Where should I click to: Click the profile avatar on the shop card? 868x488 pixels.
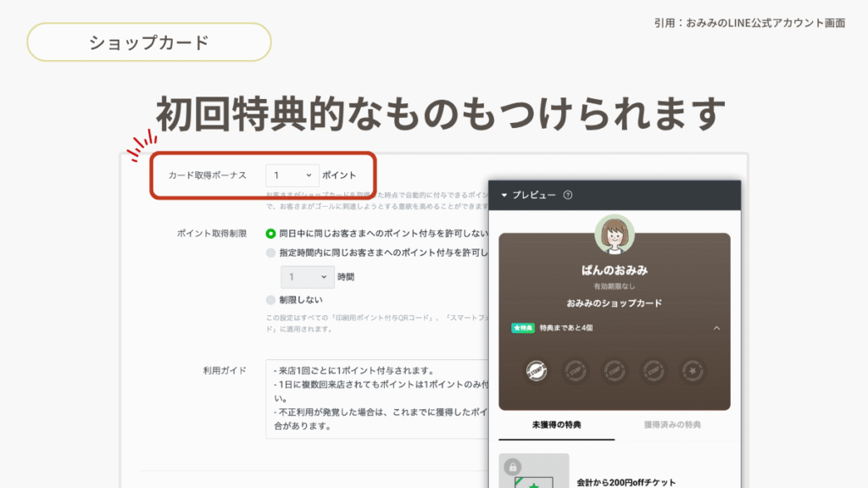[x=615, y=235]
